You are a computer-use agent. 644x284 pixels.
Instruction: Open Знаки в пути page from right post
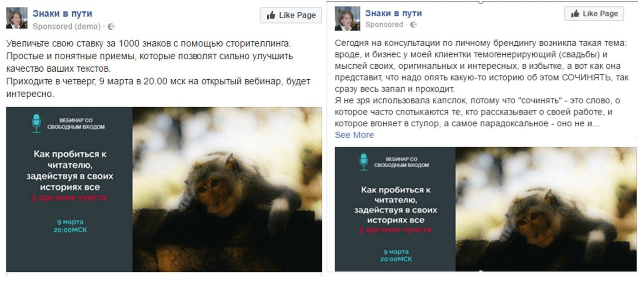click(393, 13)
